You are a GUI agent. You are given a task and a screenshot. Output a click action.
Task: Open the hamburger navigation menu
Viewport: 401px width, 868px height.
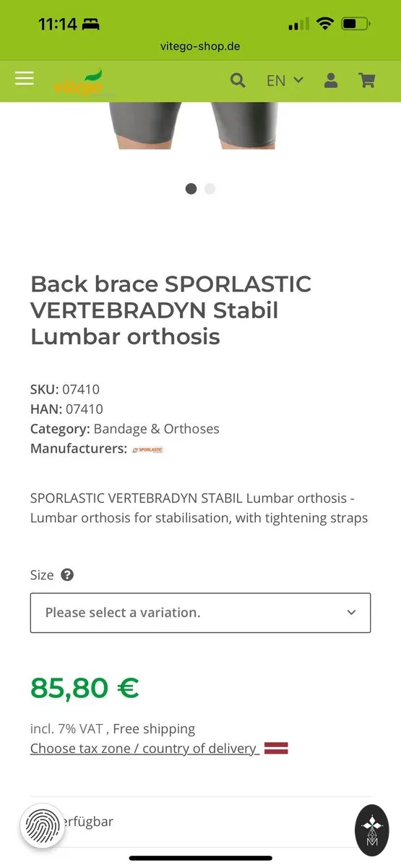tap(25, 78)
